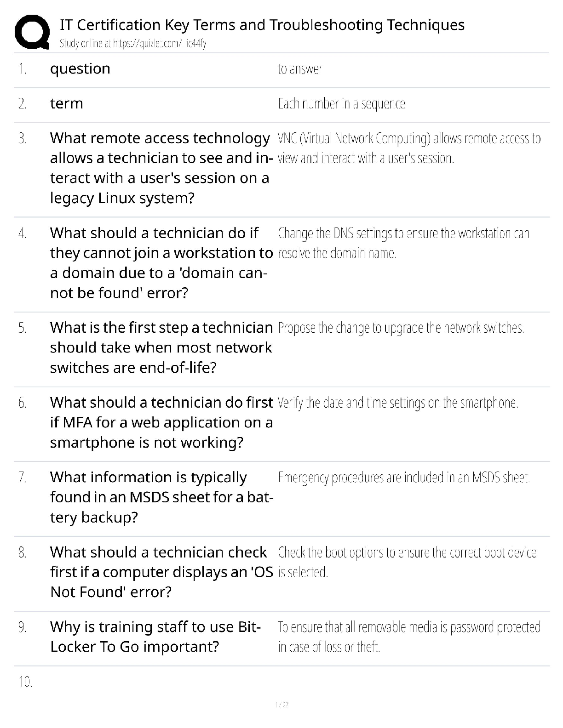Click the legacy Linux remote access question
Image resolution: width=563 pixels, height=728 pixels.
(x=160, y=168)
